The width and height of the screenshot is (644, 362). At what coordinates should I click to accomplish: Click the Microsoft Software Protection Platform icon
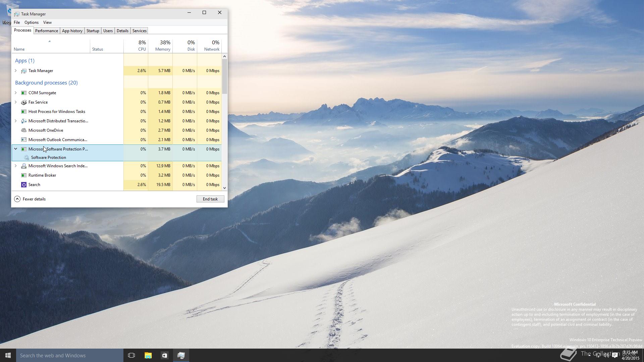click(x=24, y=149)
